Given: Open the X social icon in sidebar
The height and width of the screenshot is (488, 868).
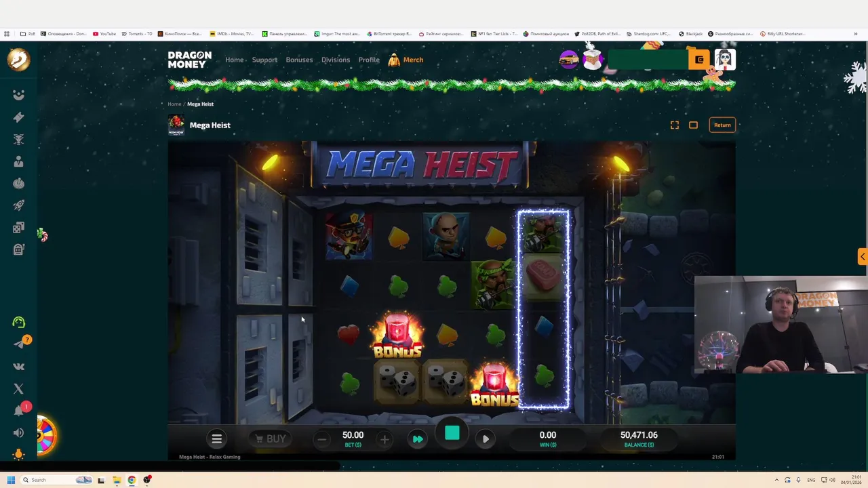Looking at the screenshot, I should (x=18, y=388).
